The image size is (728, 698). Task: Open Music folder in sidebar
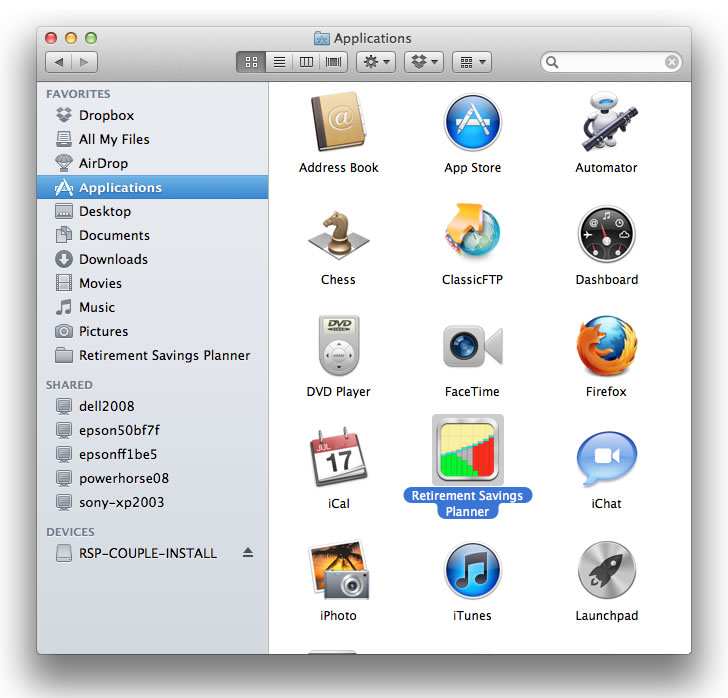152,307
